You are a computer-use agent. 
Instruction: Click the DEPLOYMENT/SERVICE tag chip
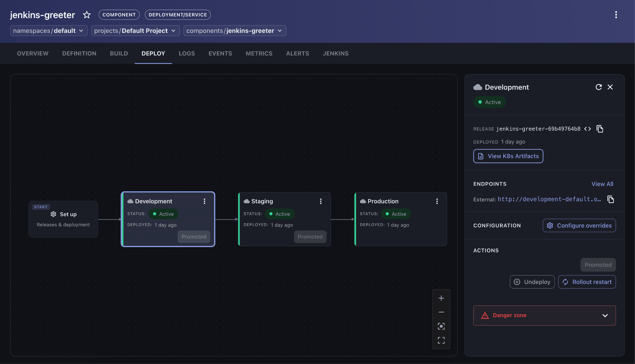click(x=178, y=15)
